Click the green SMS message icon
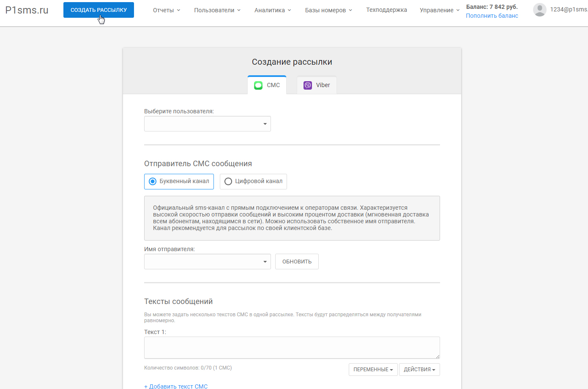 (x=258, y=85)
